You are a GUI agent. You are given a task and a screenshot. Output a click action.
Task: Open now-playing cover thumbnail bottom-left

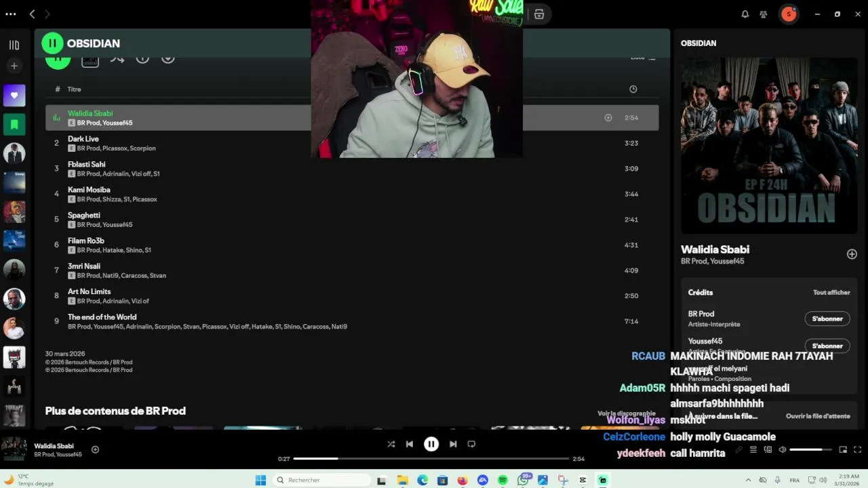click(x=14, y=449)
